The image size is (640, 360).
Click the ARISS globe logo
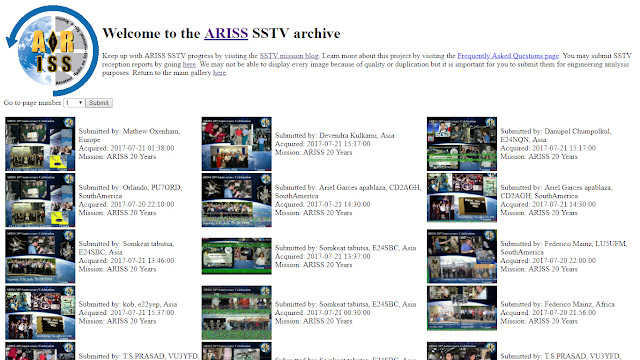point(52,50)
